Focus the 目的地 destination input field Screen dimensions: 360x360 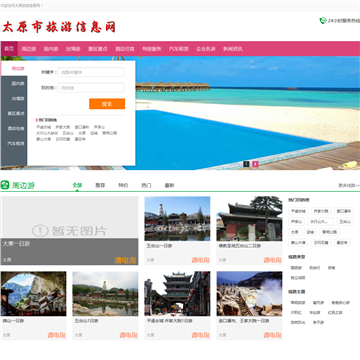click(x=91, y=88)
